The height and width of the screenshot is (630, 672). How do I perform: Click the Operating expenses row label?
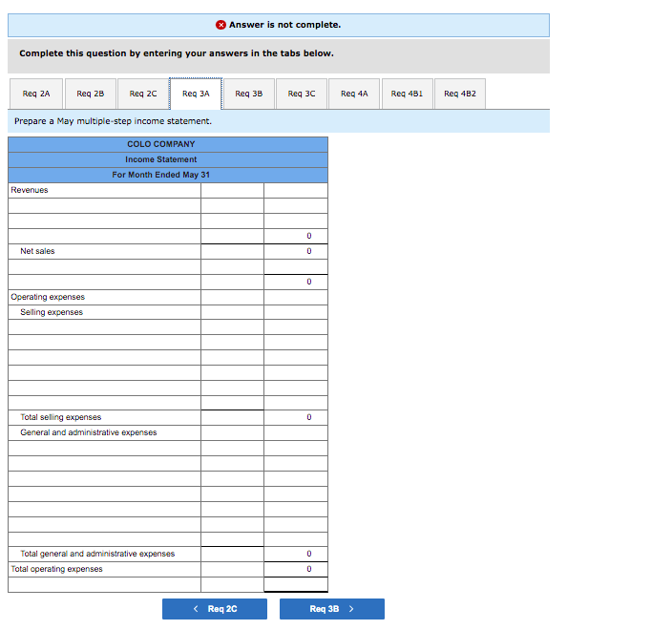(x=48, y=297)
